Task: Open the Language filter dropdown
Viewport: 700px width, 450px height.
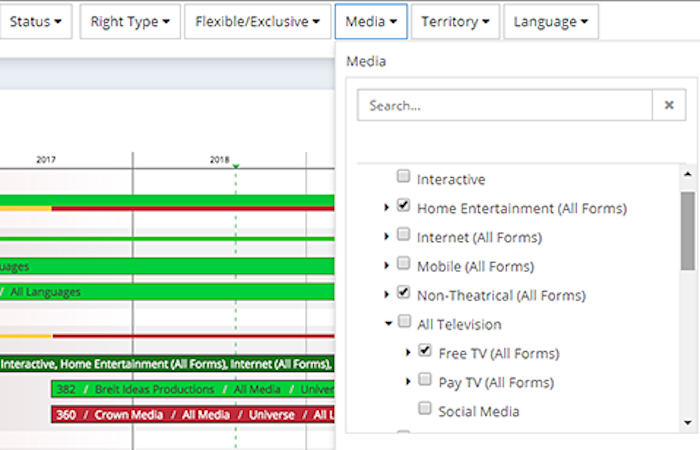Action: point(551,21)
